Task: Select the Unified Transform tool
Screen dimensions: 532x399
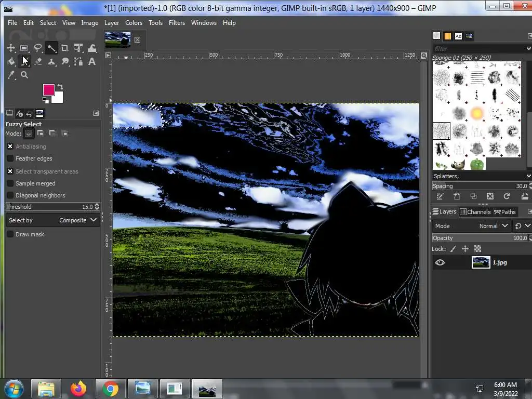Action: (78, 48)
